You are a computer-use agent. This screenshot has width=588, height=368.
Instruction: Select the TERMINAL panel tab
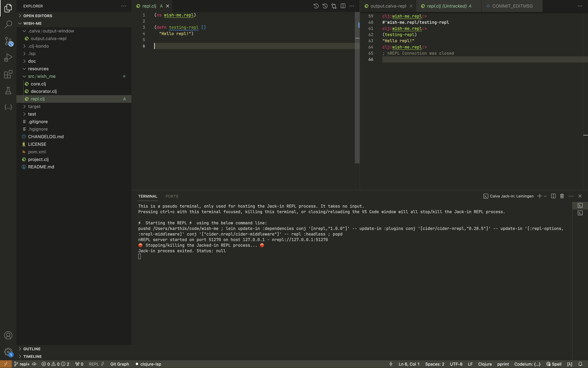pyautogui.click(x=148, y=196)
